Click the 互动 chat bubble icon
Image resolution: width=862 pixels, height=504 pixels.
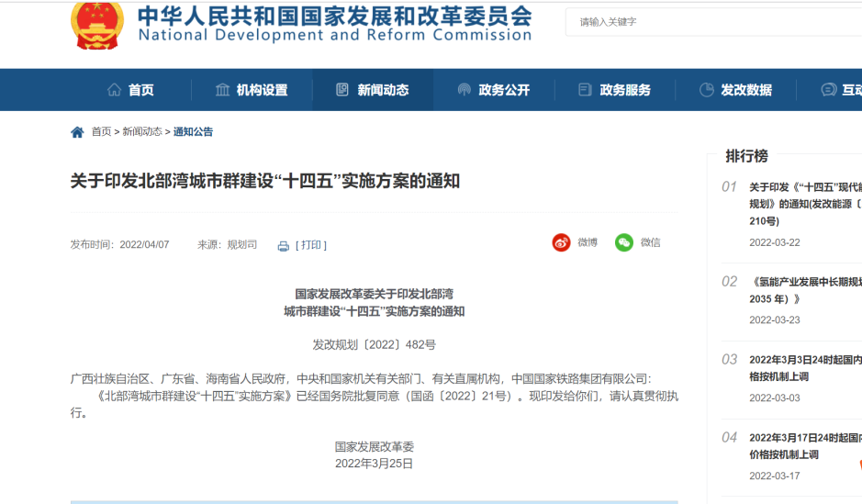coord(827,90)
